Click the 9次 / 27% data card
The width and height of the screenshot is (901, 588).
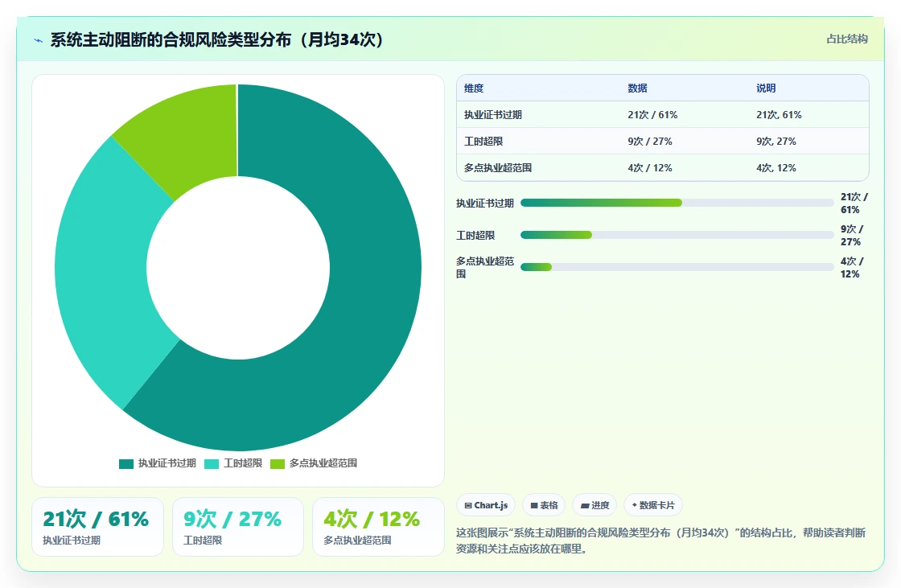[238, 527]
